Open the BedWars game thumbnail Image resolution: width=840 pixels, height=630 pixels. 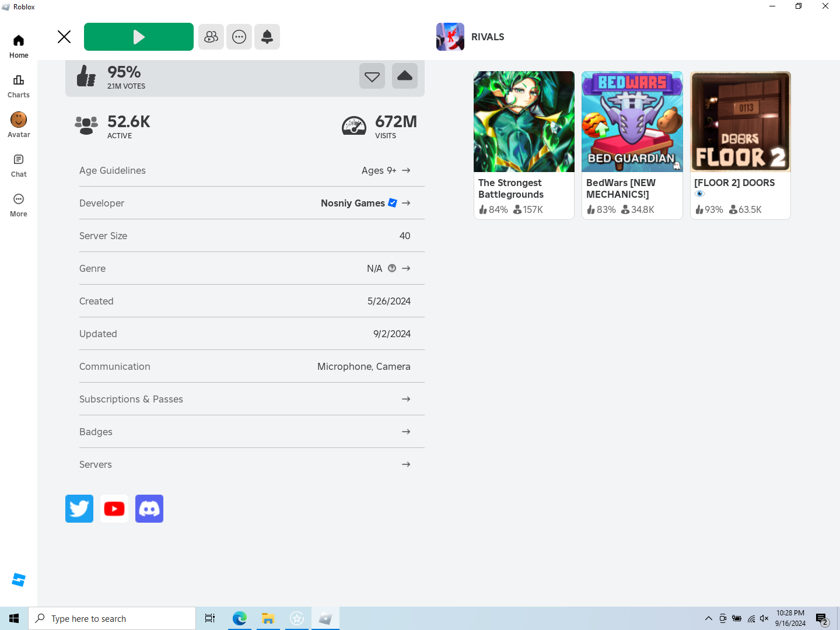[x=632, y=121]
